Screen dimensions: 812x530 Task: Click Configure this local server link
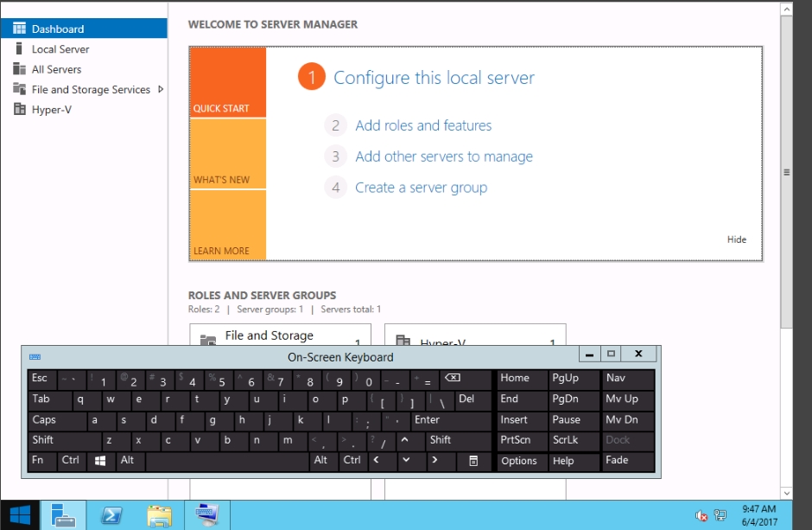pyautogui.click(x=434, y=78)
